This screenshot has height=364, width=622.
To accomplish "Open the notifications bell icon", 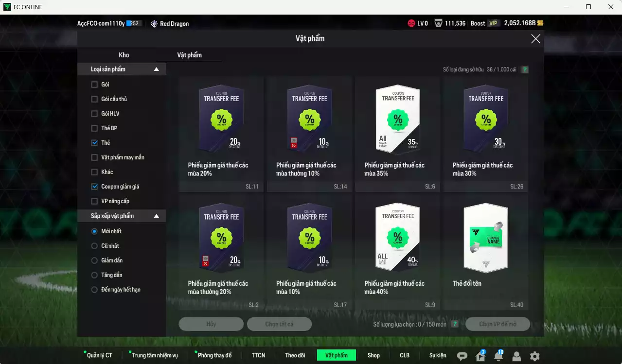I will (x=498, y=356).
